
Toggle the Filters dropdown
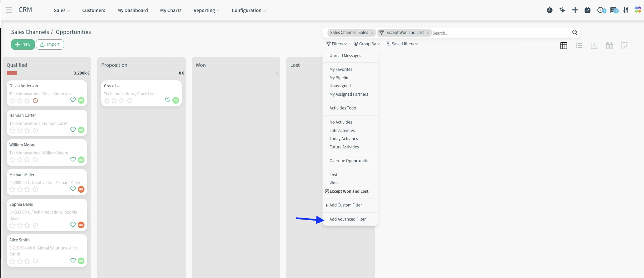click(337, 44)
